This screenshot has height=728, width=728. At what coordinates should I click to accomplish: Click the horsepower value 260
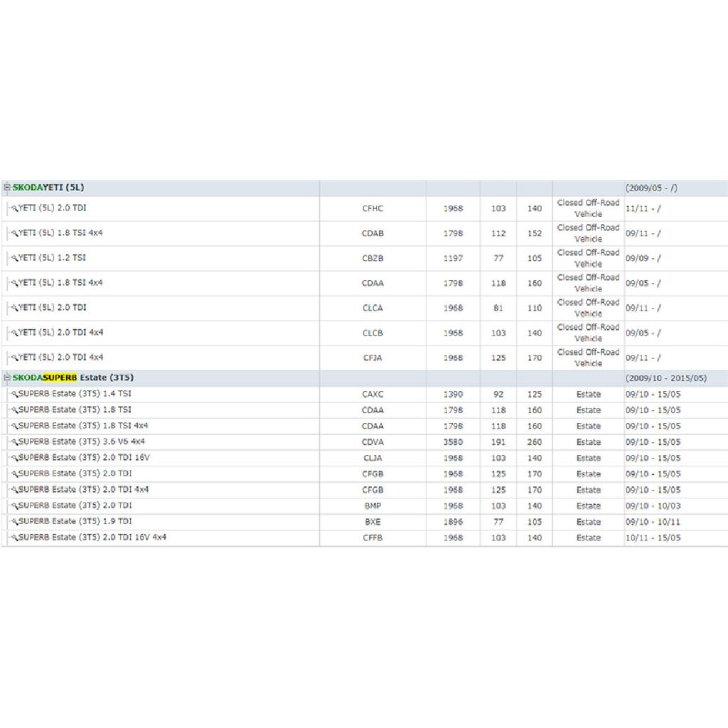point(535,442)
